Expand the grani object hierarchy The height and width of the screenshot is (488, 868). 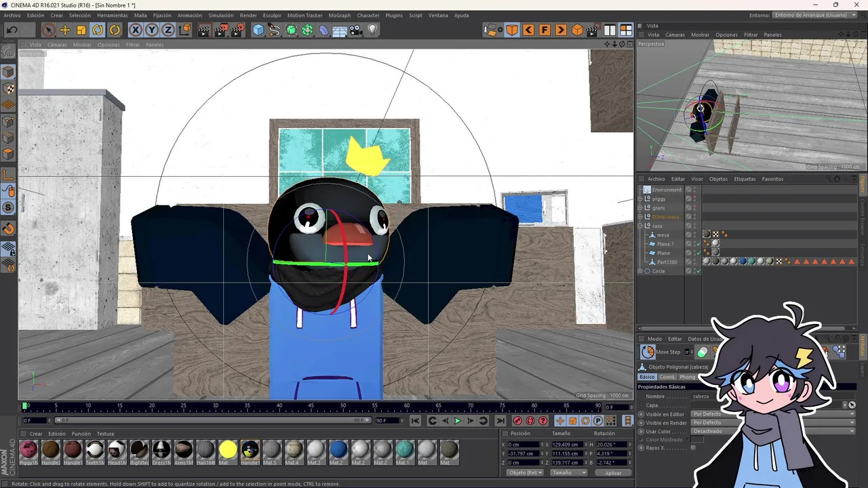tap(640, 207)
